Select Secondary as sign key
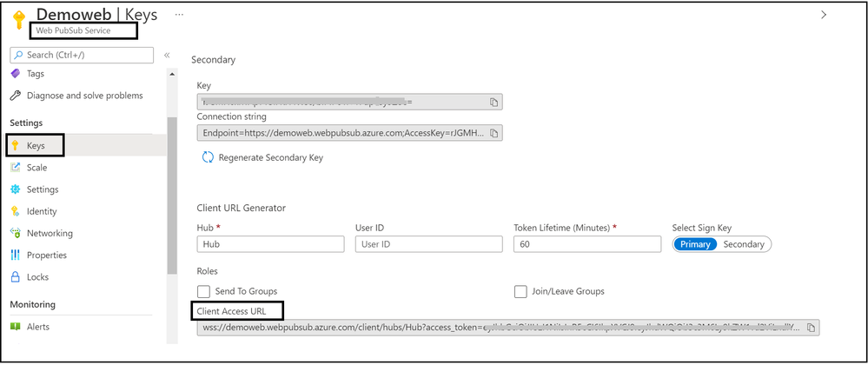This screenshot has width=868, height=365. [x=744, y=244]
